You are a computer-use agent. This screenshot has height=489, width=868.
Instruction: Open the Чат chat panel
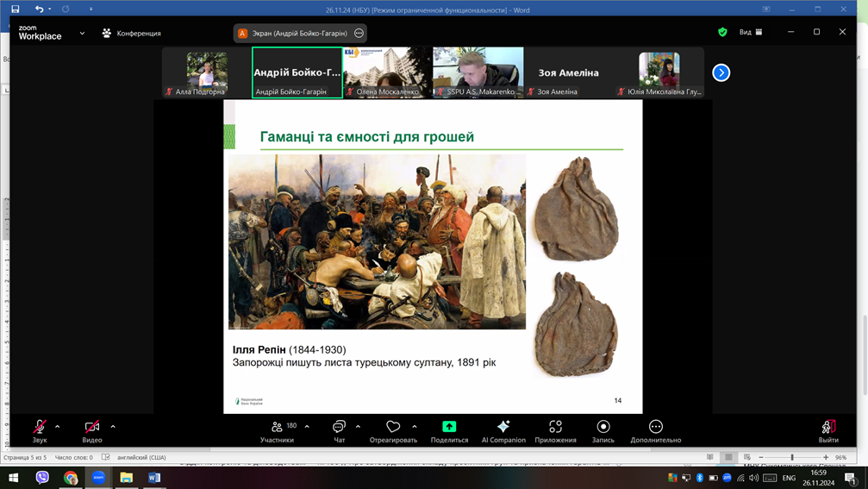point(339,428)
